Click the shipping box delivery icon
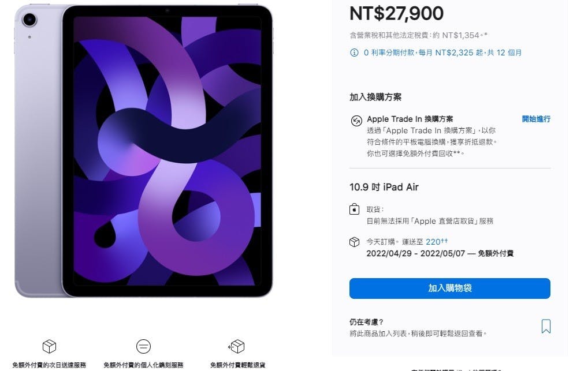This screenshot has height=371, width=588. 355,242
